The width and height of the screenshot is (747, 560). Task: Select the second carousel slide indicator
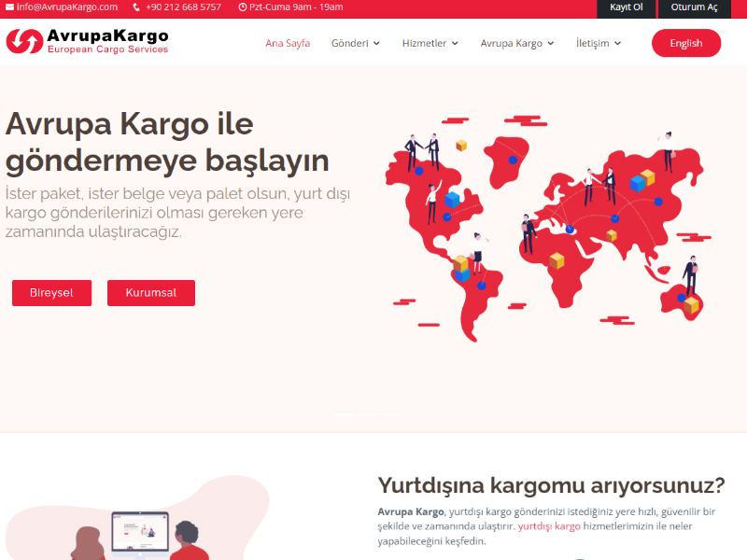pyautogui.click(x=368, y=414)
